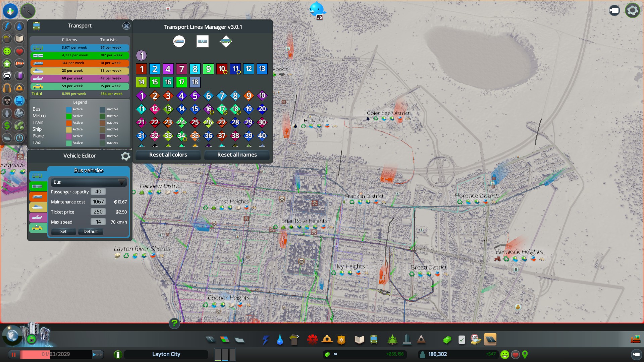Switch to Ship vehicles tab
This screenshot has width=644, height=362.
(38, 207)
